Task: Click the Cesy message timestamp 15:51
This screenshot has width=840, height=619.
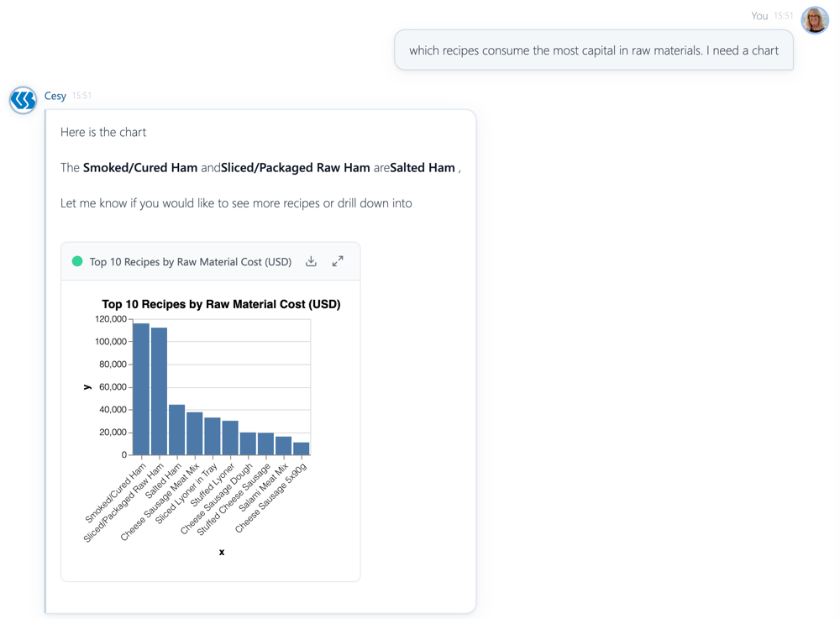Action: [x=82, y=96]
